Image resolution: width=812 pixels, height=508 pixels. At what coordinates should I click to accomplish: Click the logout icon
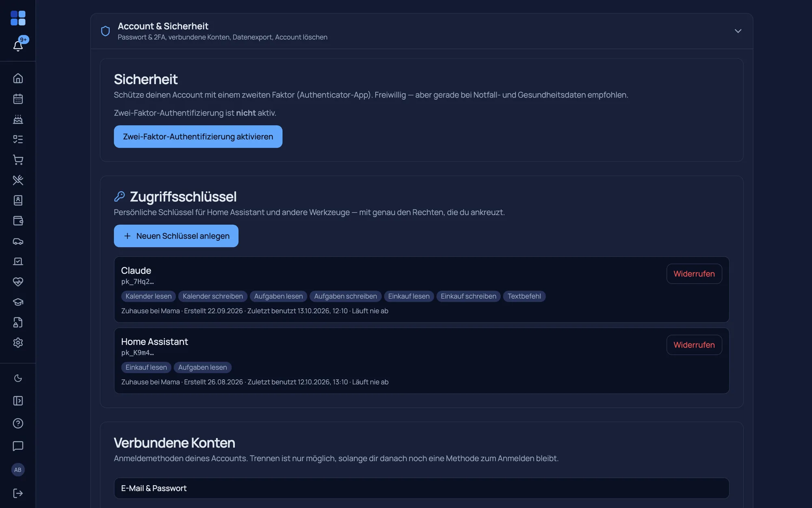coord(18,493)
